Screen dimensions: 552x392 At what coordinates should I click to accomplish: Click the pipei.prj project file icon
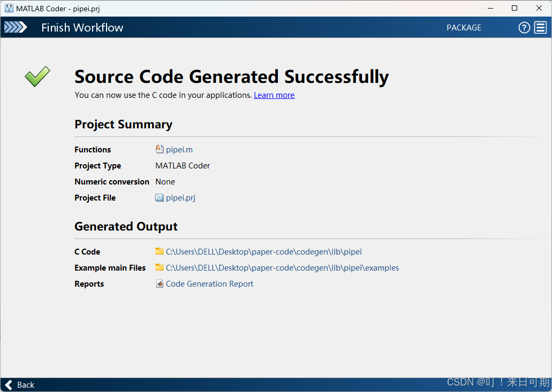(160, 197)
